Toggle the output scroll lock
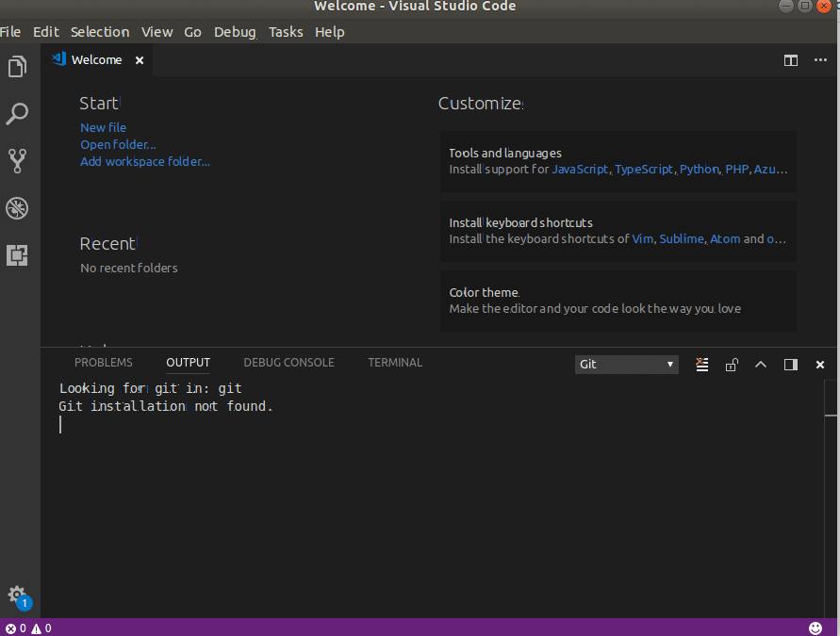The width and height of the screenshot is (840, 636). (732, 365)
